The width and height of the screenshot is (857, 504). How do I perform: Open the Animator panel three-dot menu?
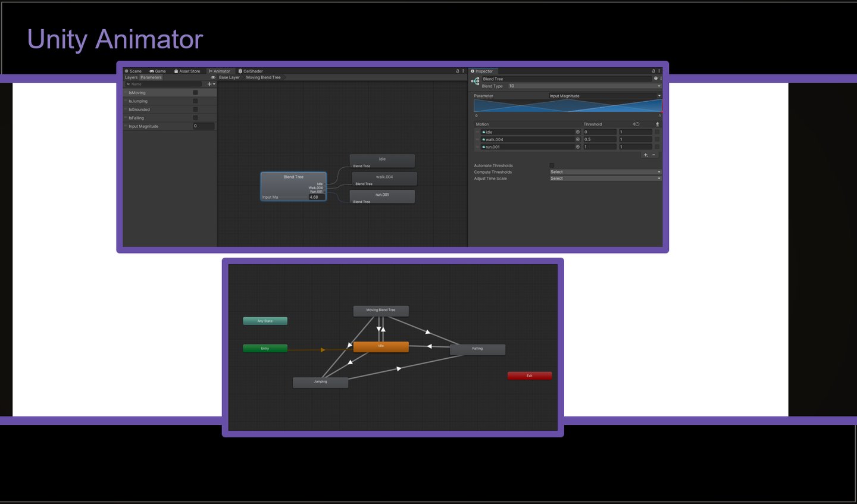(464, 71)
